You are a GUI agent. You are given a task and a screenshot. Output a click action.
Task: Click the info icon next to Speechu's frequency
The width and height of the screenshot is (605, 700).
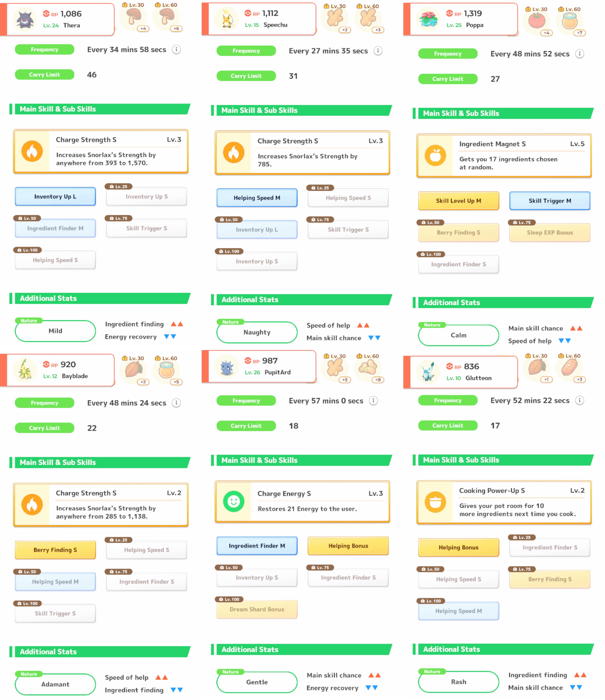[378, 51]
